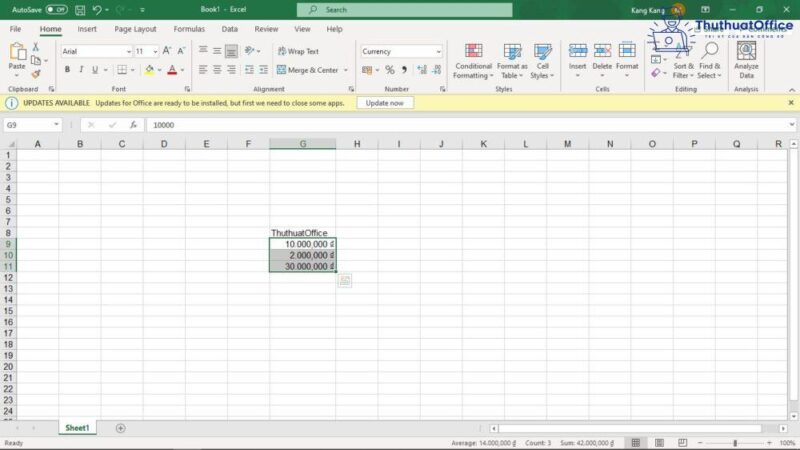
Task: Open the File tab
Action: pyautogui.click(x=15, y=29)
